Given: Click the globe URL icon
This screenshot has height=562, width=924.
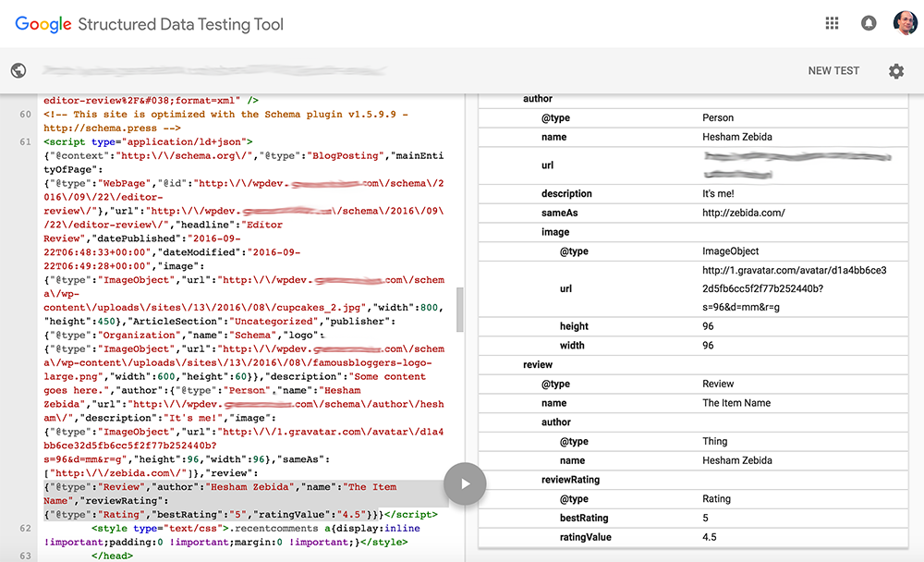Looking at the screenshot, I should click(x=18, y=70).
